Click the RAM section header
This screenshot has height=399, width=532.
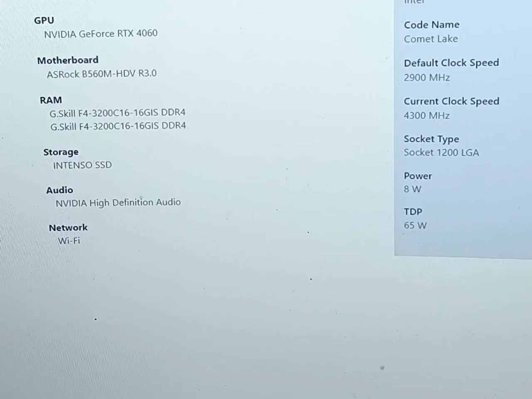pos(51,100)
